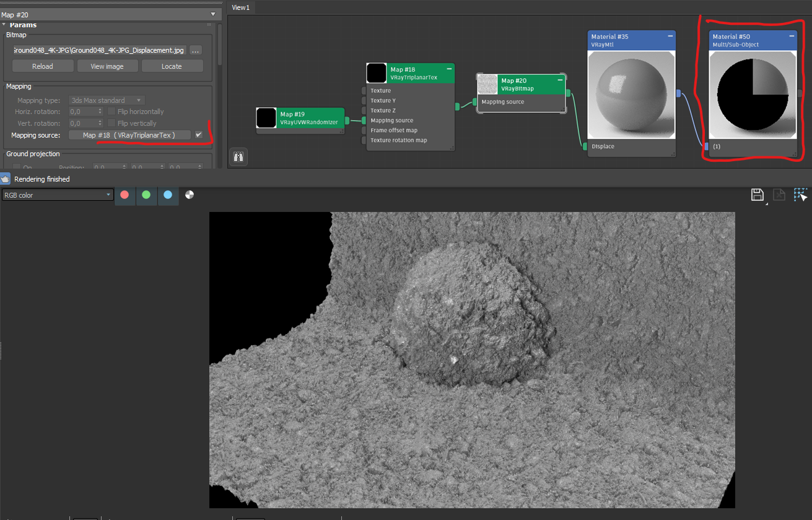Viewport: 812px width, 520px height.
Task: Click the black thumbnail of Map #19
Action: tap(266, 118)
